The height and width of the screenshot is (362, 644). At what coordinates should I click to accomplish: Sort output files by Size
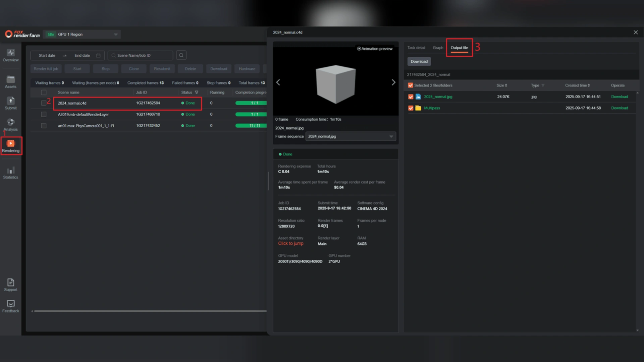(x=502, y=85)
